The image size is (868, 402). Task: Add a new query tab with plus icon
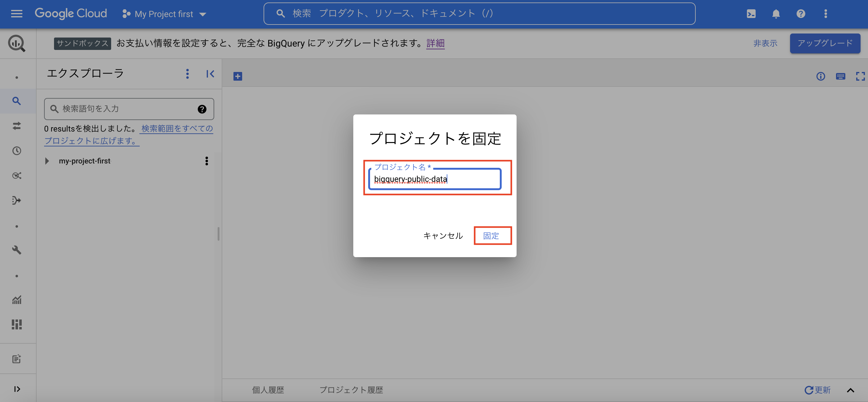[237, 76]
